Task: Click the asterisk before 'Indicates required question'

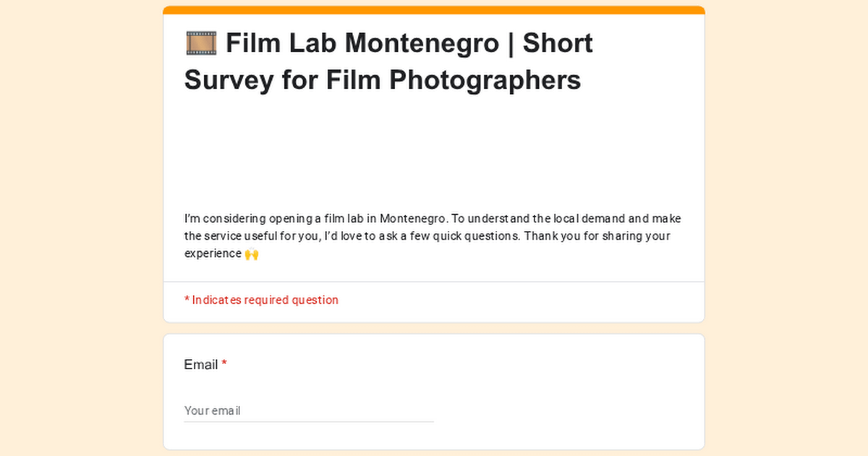Action: (187, 300)
